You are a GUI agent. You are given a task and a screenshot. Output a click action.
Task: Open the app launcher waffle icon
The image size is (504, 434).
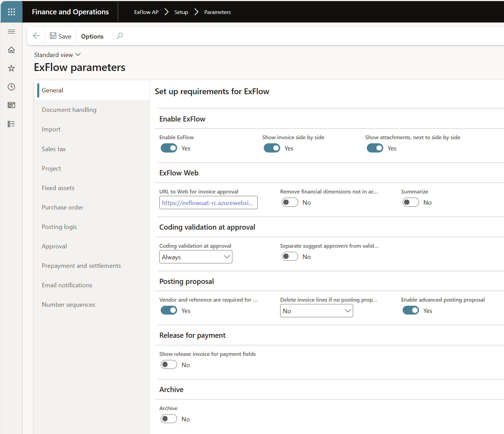(11, 12)
